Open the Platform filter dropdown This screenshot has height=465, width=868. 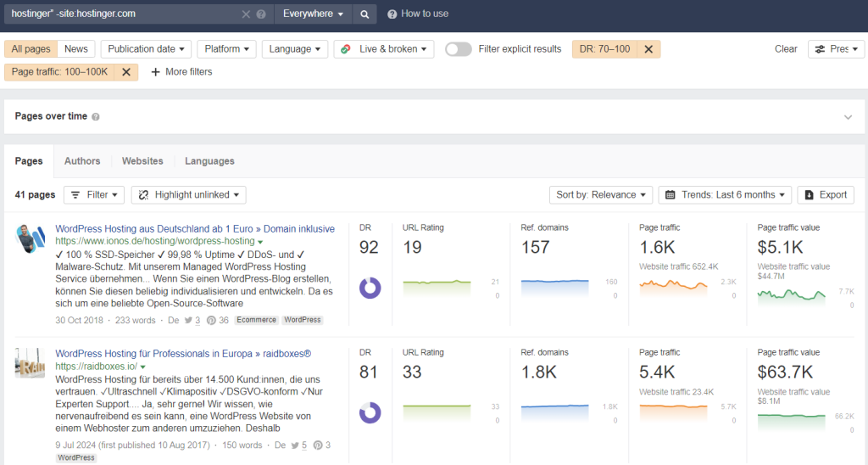(x=227, y=48)
